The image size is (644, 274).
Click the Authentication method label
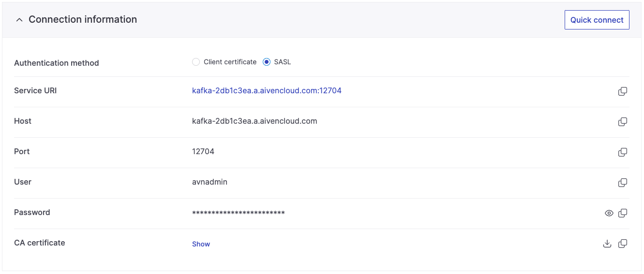57,63
